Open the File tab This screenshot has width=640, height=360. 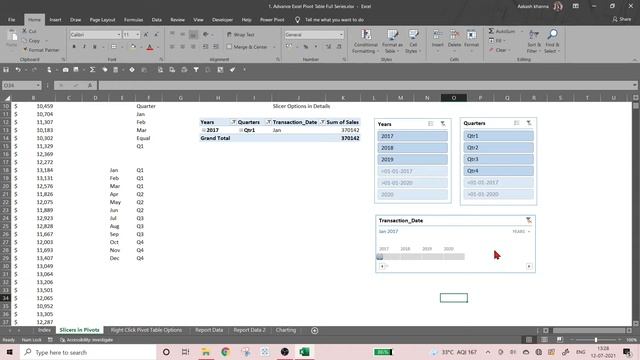click(11, 20)
